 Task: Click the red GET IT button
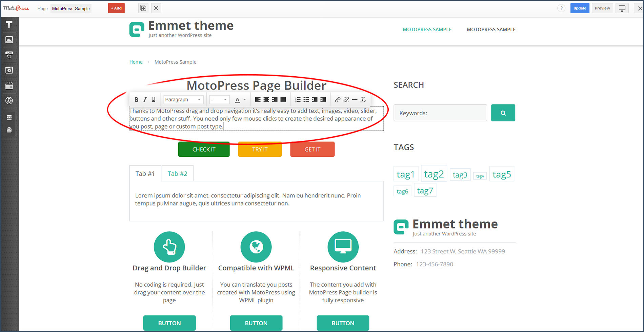click(x=312, y=149)
